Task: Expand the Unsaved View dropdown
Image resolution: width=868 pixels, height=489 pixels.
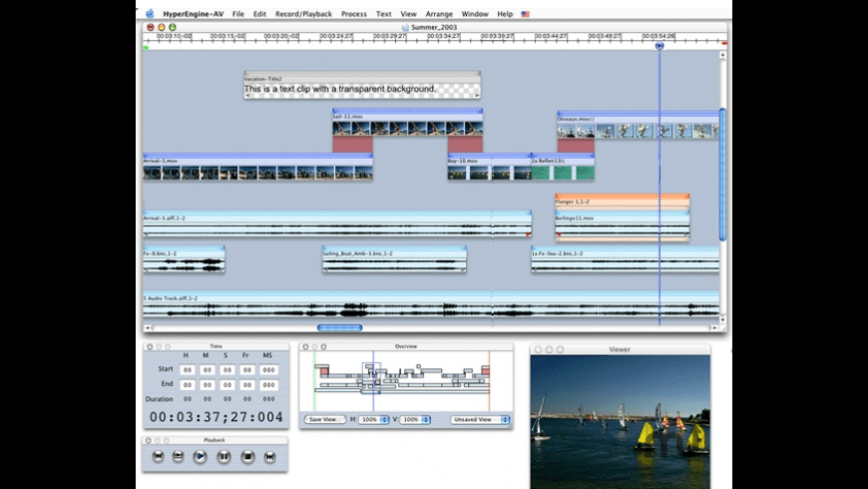Action: pyautogui.click(x=479, y=420)
